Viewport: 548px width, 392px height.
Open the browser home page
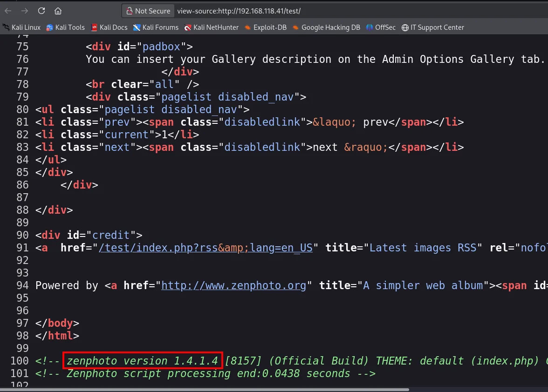pos(58,11)
